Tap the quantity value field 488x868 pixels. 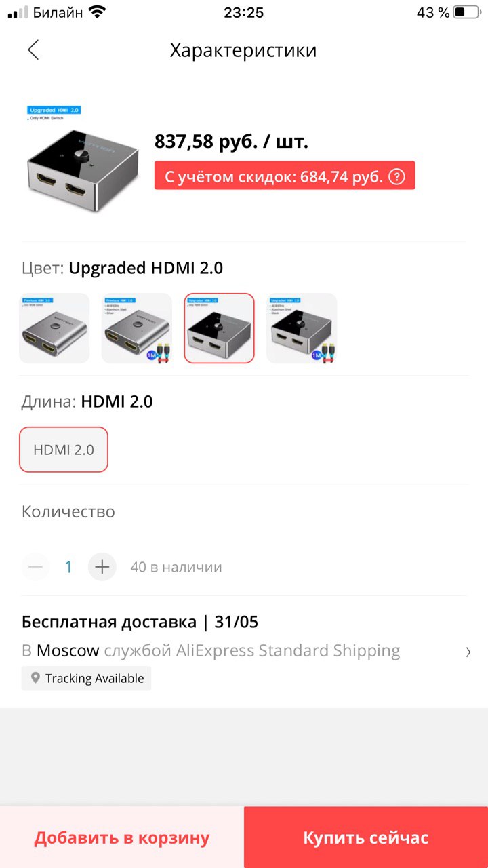click(68, 567)
